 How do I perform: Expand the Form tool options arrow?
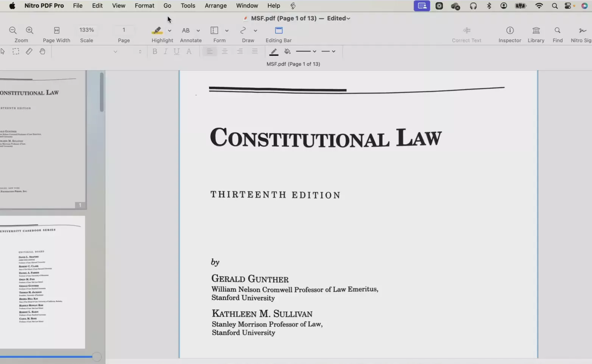pos(227,31)
